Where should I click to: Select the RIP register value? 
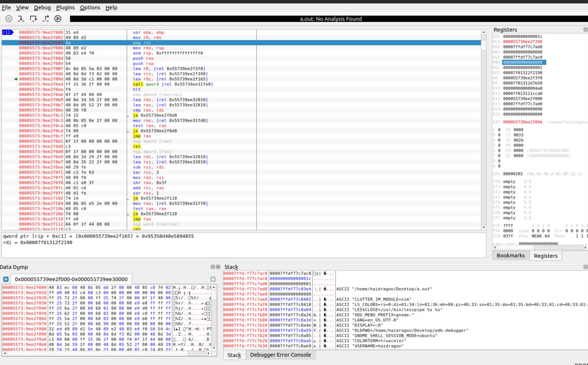point(522,122)
